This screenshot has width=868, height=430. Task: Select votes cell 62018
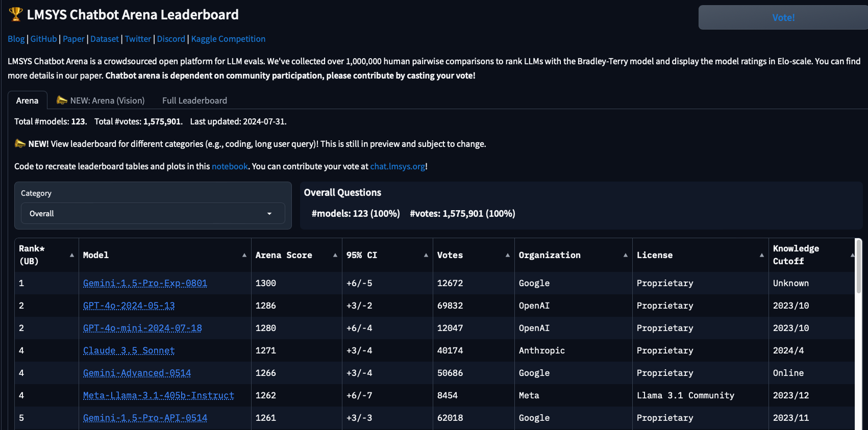(474, 418)
